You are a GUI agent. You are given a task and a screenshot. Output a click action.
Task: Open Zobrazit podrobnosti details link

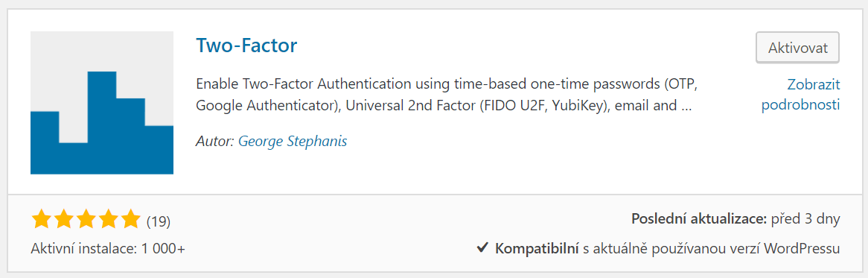(801, 95)
